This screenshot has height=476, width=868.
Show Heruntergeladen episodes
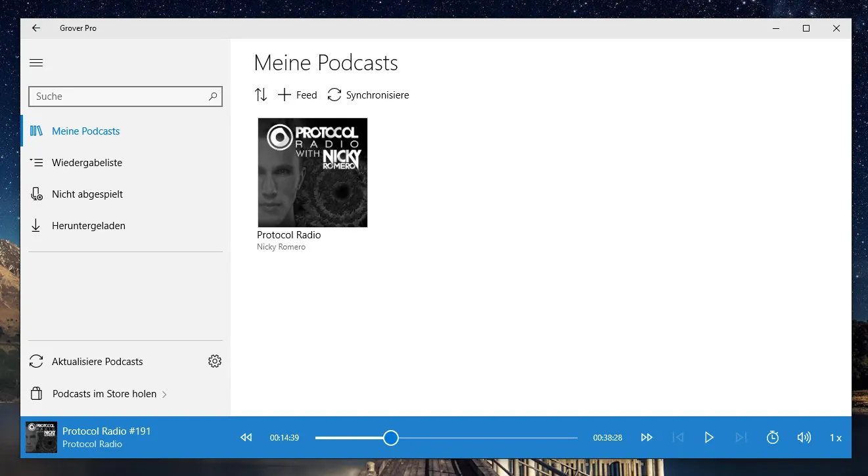click(x=126, y=226)
